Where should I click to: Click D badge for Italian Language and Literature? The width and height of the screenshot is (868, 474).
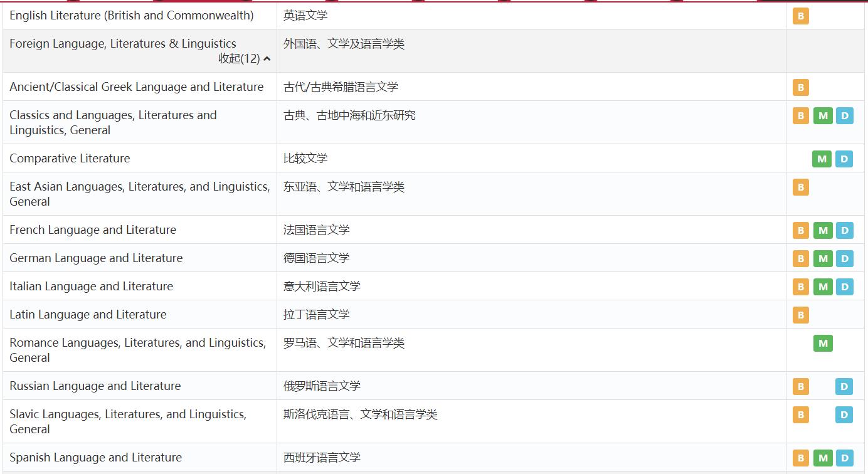(844, 287)
